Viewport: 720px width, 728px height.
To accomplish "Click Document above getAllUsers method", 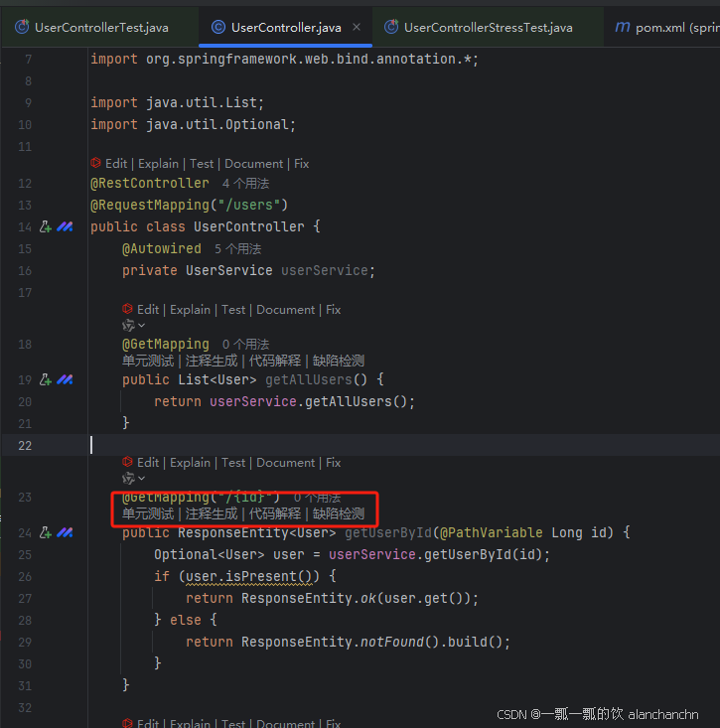I will (x=285, y=310).
